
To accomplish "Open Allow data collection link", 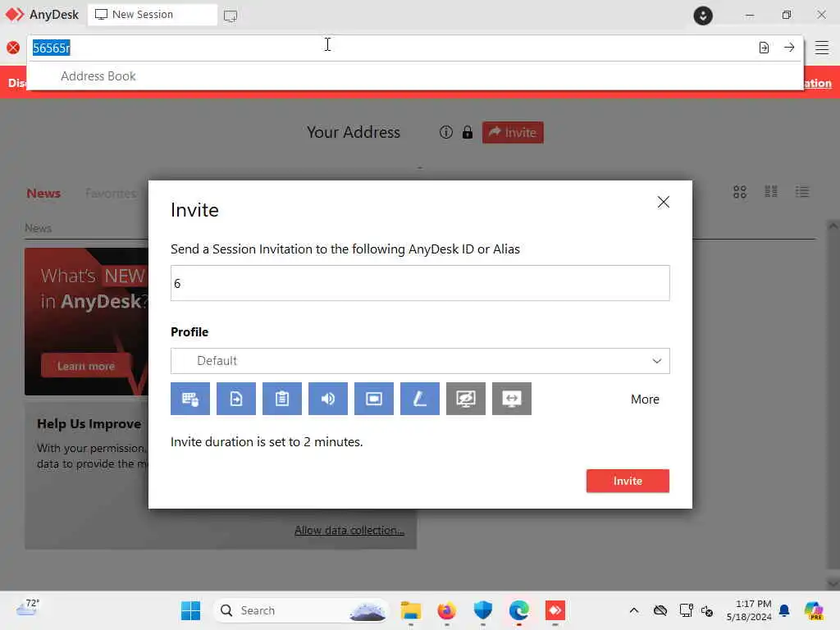I will point(349,531).
